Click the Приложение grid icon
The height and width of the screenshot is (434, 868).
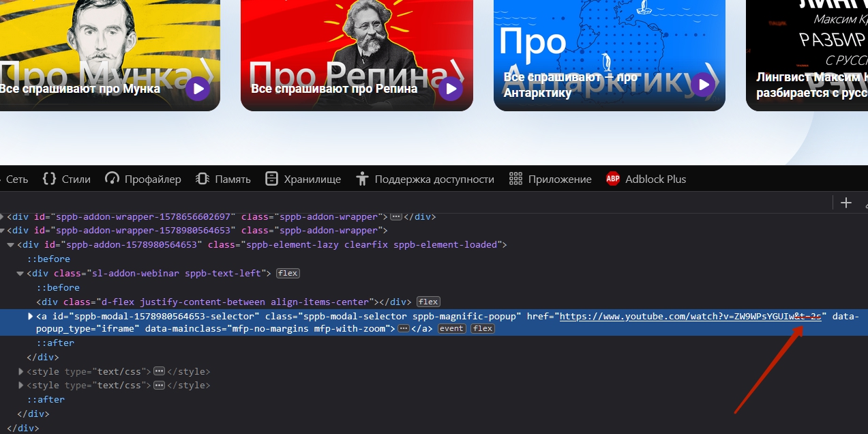click(515, 179)
